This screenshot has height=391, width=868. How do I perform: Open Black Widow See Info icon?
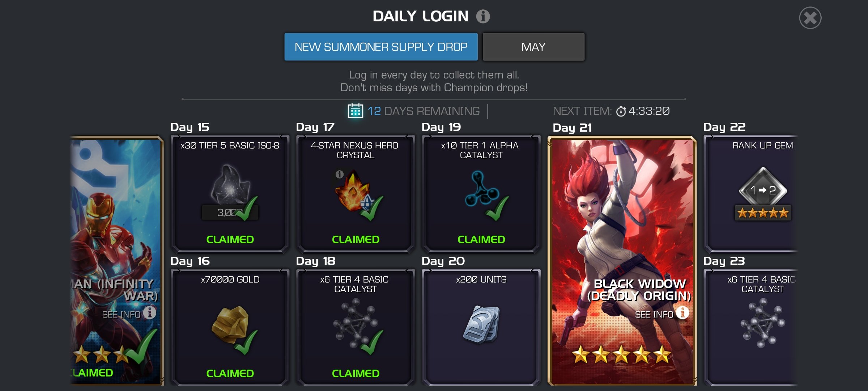[x=682, y=312]
